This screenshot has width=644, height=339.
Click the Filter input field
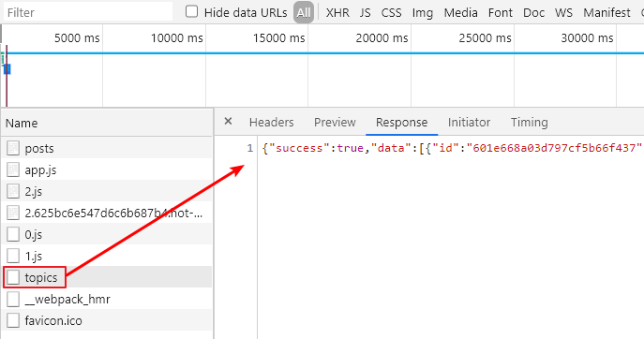[x=88, y=12]
